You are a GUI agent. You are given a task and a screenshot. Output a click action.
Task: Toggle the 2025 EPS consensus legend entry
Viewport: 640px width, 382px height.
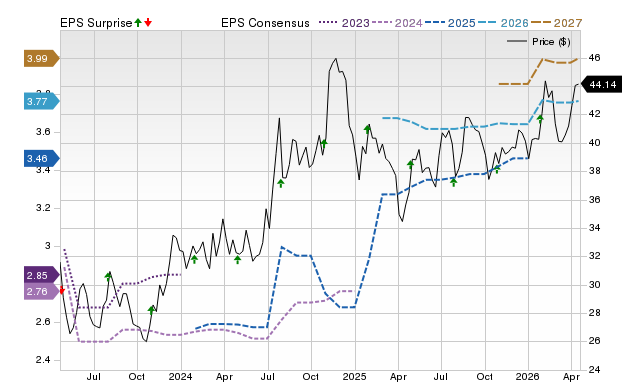pos(450,23)
